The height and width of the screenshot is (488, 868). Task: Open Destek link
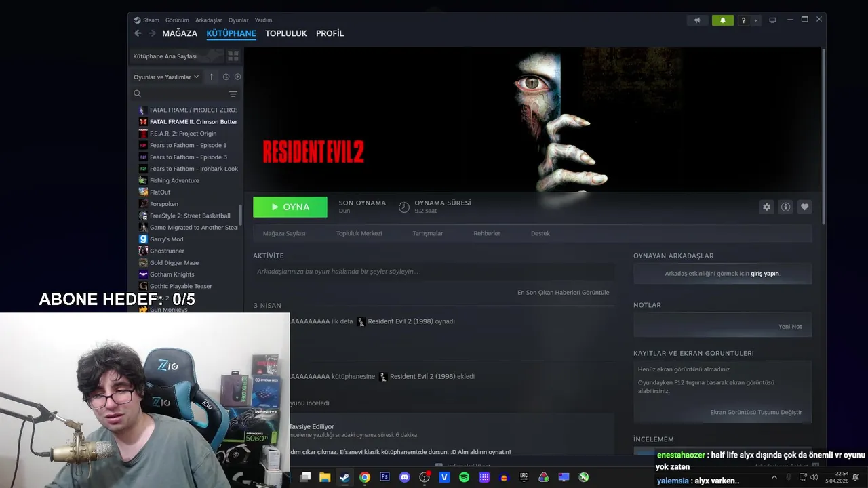(540, 233)
